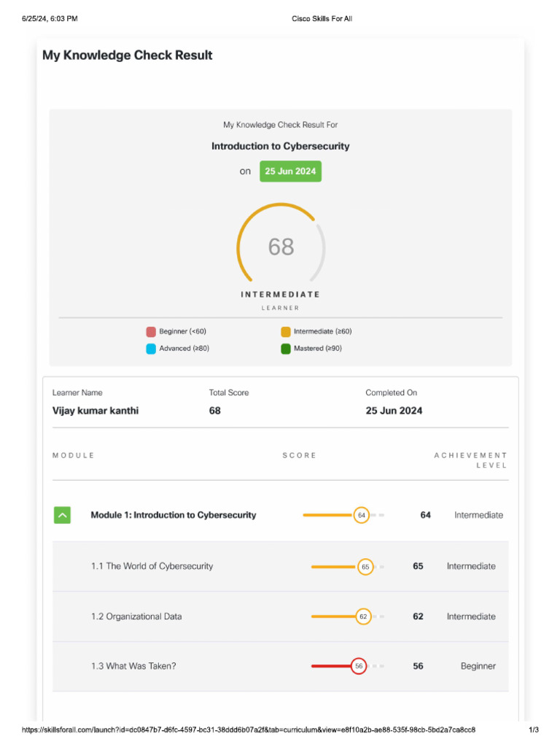Screen dimensions: 560x747
Task: Click the bold score 56 for section 1.3
Action: click(418, 666)
